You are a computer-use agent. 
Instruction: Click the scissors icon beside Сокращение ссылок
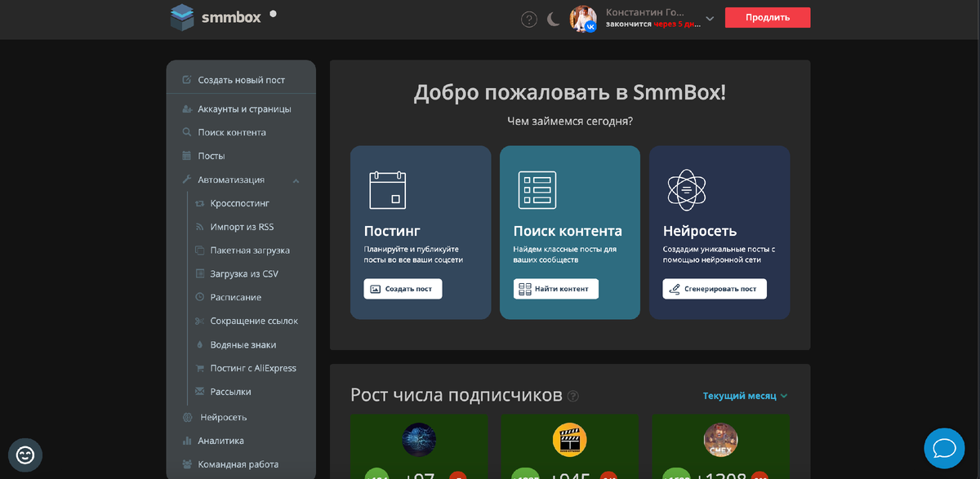tap(200, 322)
